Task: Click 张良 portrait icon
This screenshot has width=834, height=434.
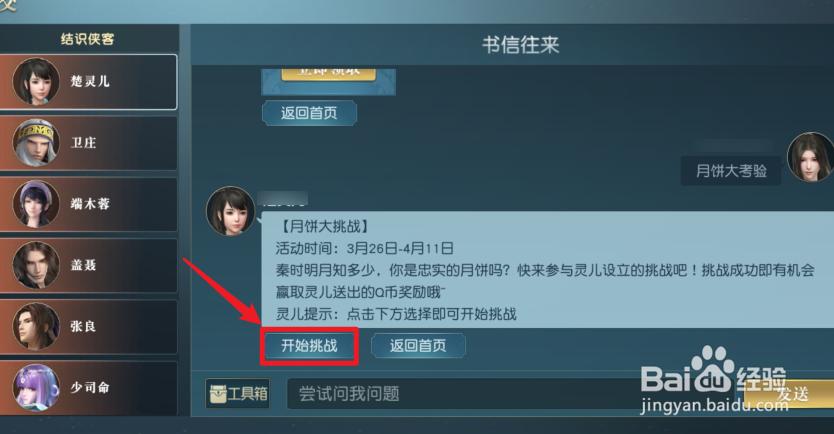Action: [36, 327]
